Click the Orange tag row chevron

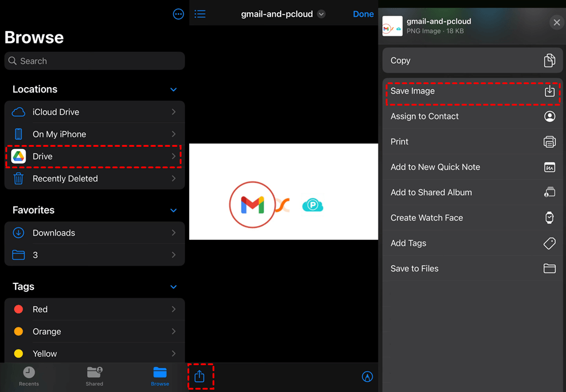[x=174, y=331]
